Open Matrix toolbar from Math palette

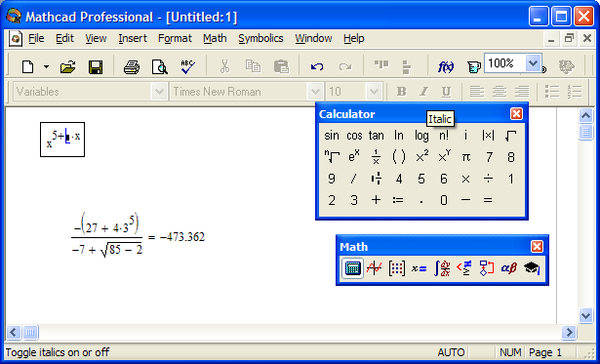pyautogui.click(x=396, y=268)
